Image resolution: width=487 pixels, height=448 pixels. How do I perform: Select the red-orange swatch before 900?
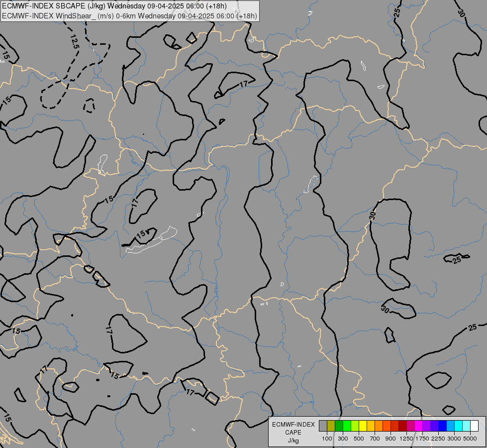point(387,426)
